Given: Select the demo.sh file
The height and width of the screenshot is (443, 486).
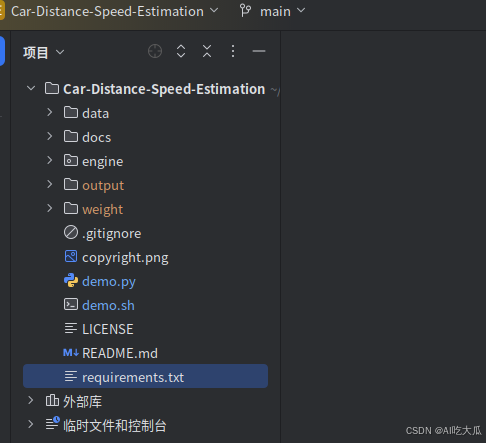Looking at the screenshot, I should (x=108, y=305).
